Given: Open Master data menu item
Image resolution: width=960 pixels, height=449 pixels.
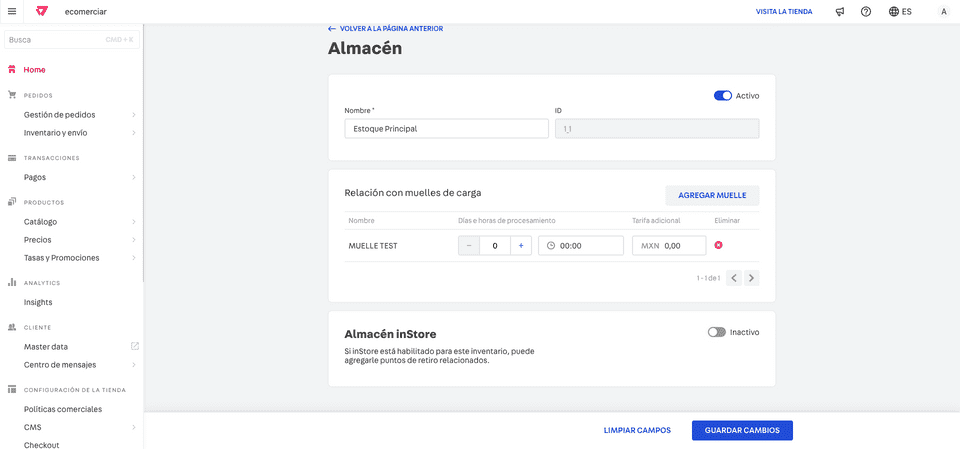Looking at the screenshot, I should (x=46, y=347).
